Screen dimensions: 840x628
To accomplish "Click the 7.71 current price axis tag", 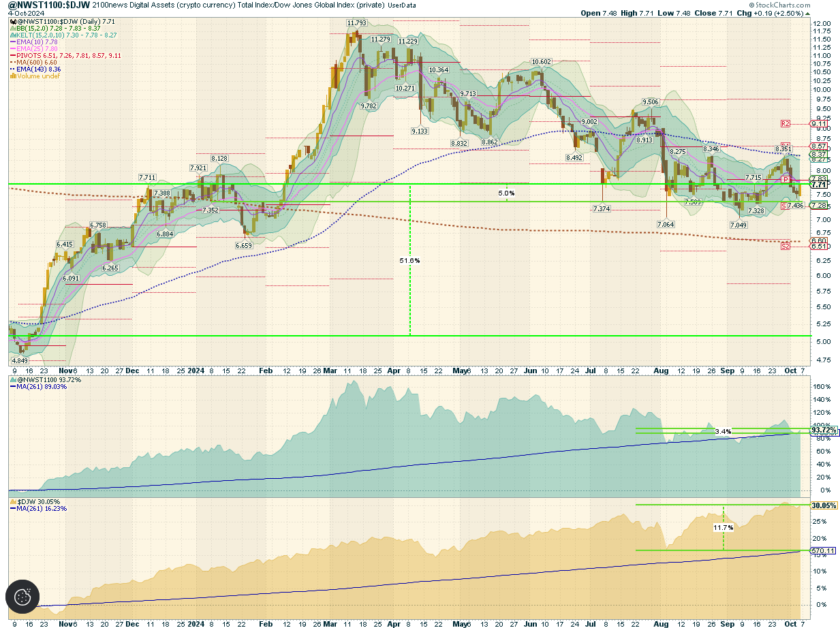I will [x=819, y=185].
